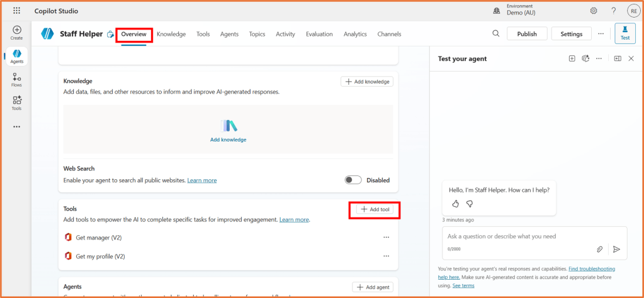644x298 pixels.
Task: Click the Staff Helper agent name
Action: [x=81, y=34]
